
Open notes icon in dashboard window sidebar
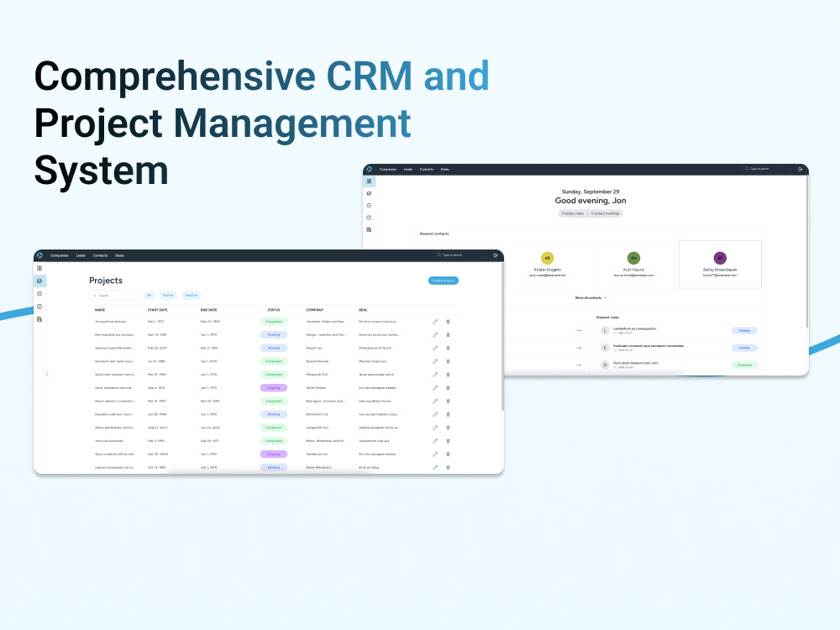(369, 229)
